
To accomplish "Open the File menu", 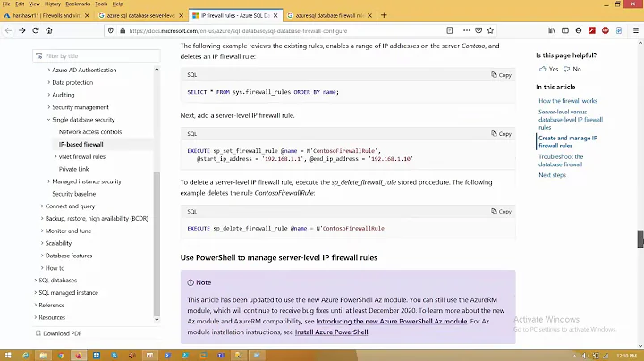I will click(6, 4).
